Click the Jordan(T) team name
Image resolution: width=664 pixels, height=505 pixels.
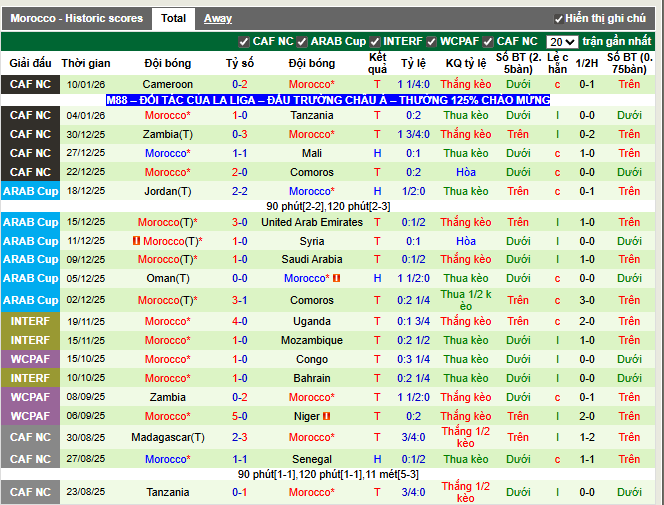[x=168, y=191]
